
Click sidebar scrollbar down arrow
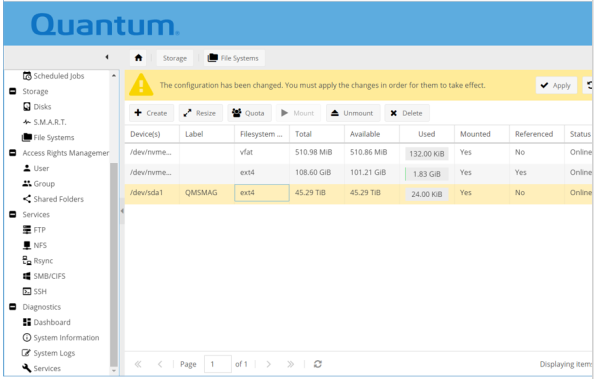[114, 371]
